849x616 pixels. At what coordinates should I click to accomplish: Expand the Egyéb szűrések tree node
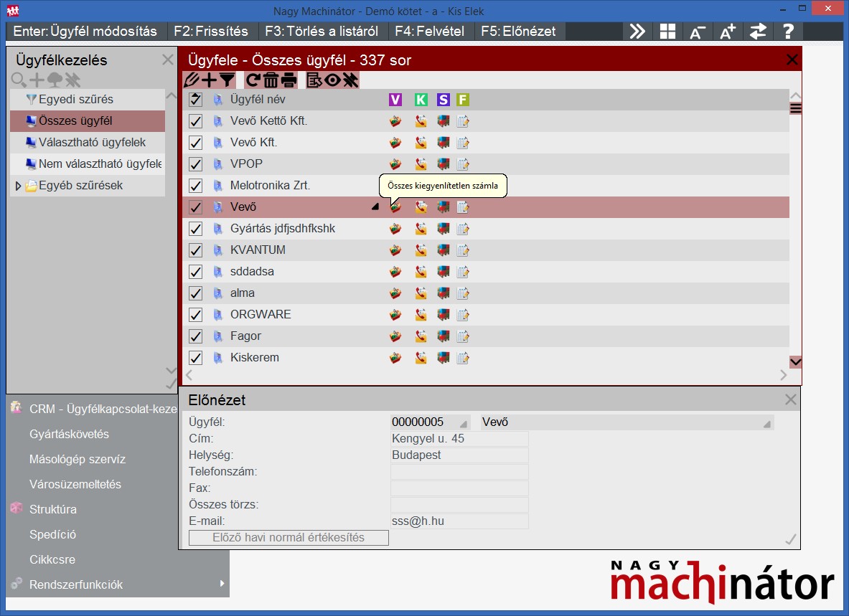pyautogui.click(x=18, y=186)
